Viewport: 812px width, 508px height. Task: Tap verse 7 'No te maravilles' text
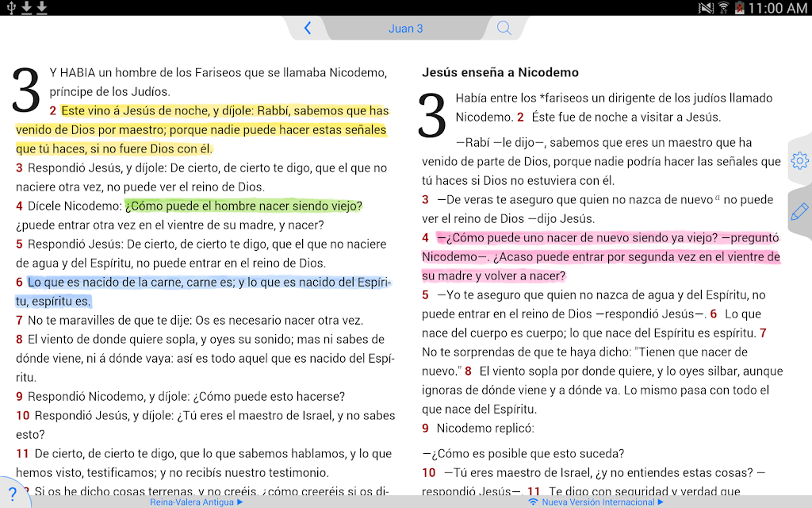coord(195,321)
